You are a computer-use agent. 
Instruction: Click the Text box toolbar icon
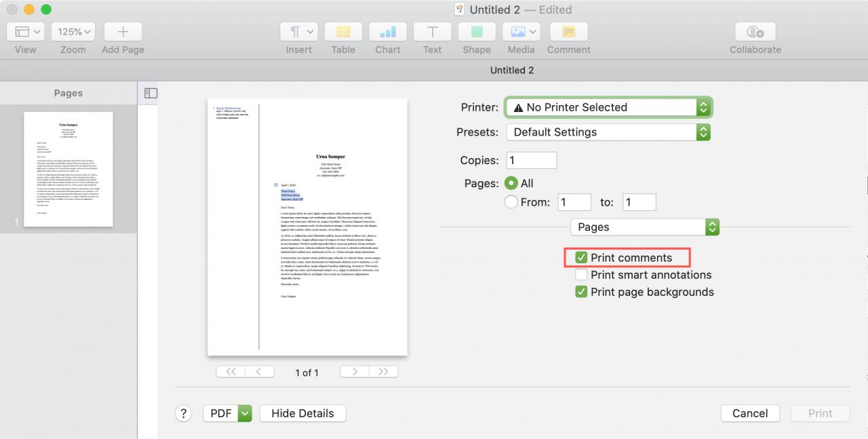[x=432, y=32]
